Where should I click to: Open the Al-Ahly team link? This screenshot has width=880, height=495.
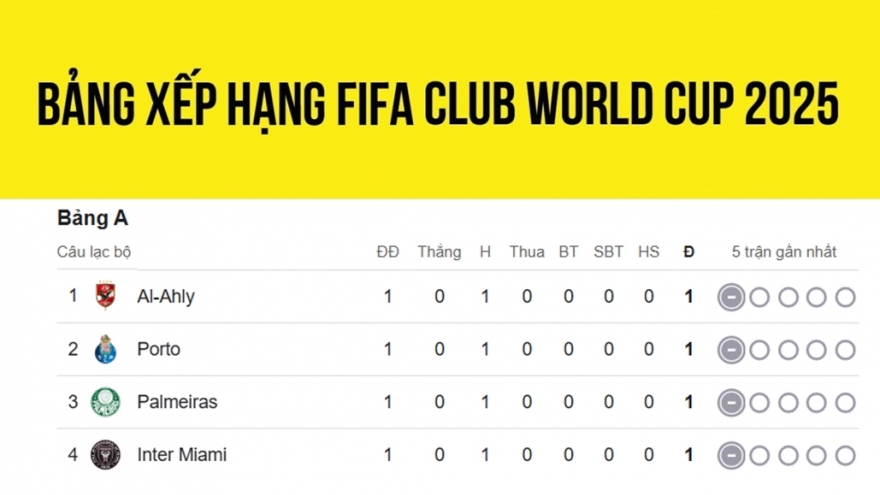166,296
